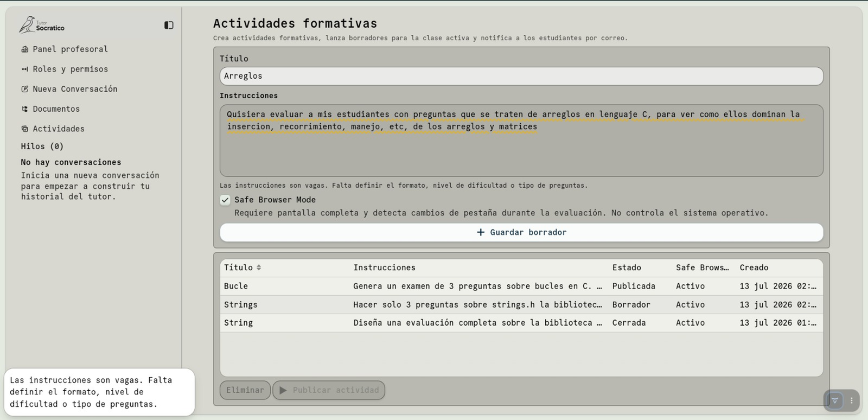
Task: Select the String activity row title
Action: click(239, 323)
